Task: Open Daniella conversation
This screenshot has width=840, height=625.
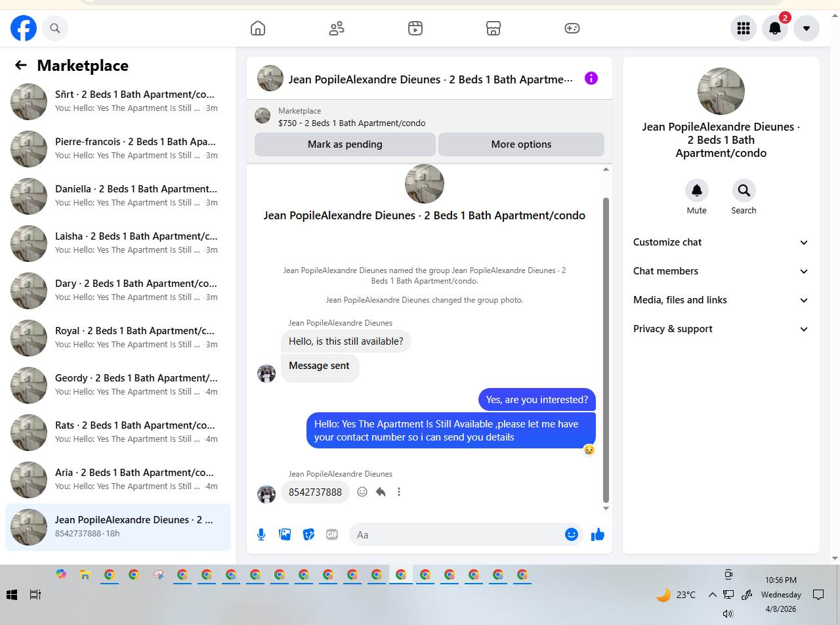Action: pos(118,196)
